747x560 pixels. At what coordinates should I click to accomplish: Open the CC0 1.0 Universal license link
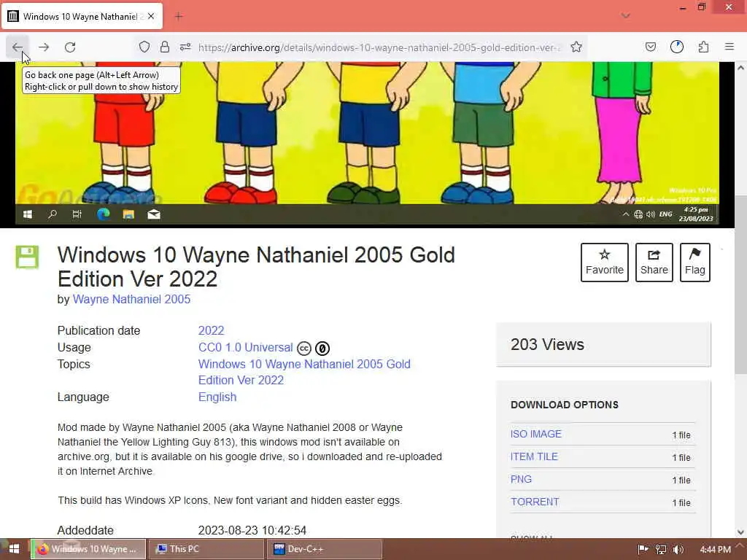point(245,348)
